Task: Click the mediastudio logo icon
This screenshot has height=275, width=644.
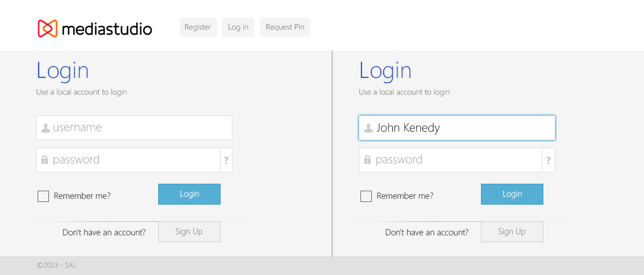Action: [47, 28]
